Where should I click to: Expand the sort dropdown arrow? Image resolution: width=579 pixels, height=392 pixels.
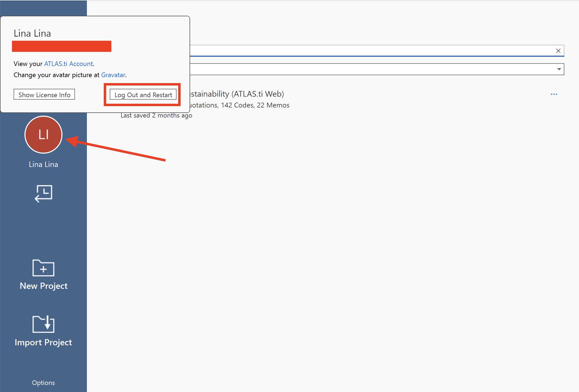tap(559, 69)
